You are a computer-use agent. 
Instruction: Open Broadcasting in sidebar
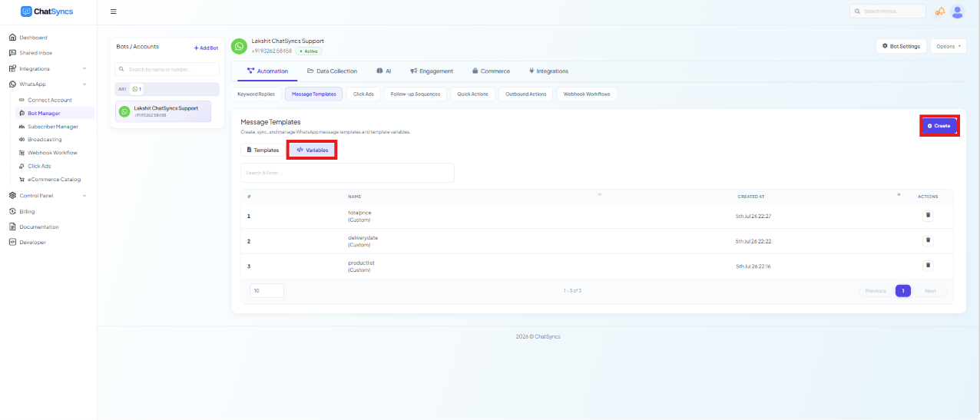45,140
